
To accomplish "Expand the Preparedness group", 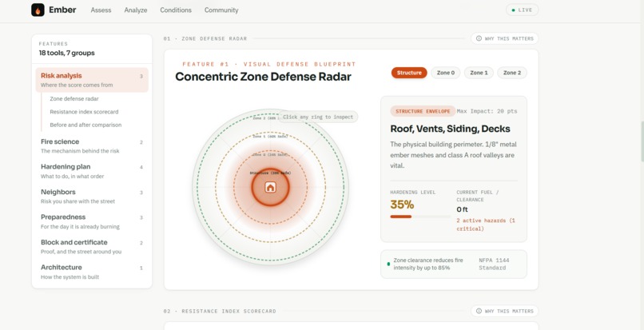I will (92, 221).
